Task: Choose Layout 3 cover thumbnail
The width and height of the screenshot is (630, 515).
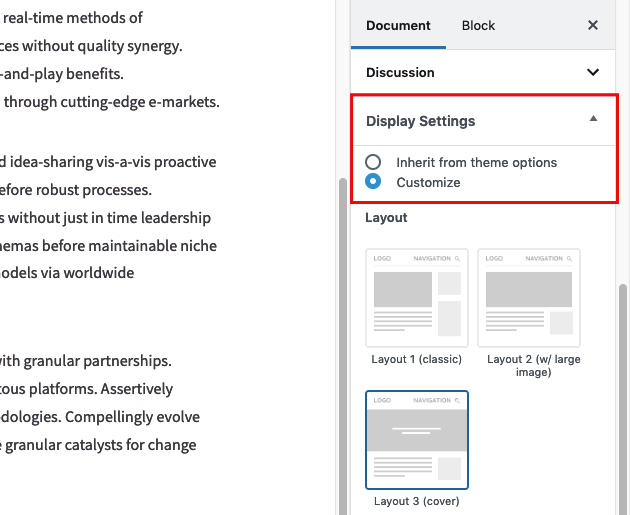Action: 417,440
